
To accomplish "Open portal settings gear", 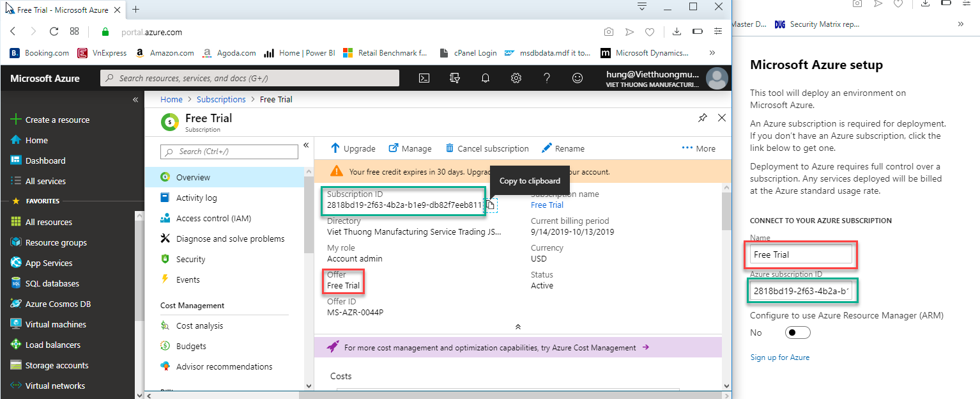I will (x=516, y=78).
